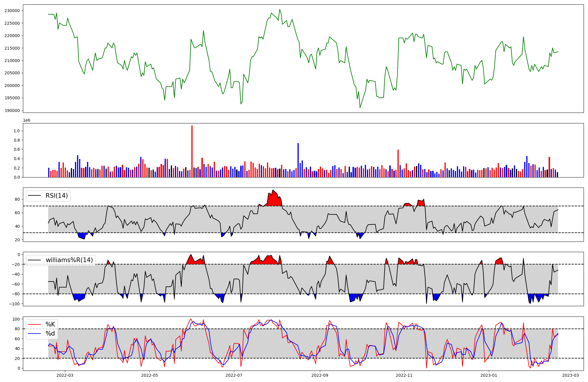Click the 2022-07 x-axis date label
Viewport: 588px width, 382px height.
point(234,375)
